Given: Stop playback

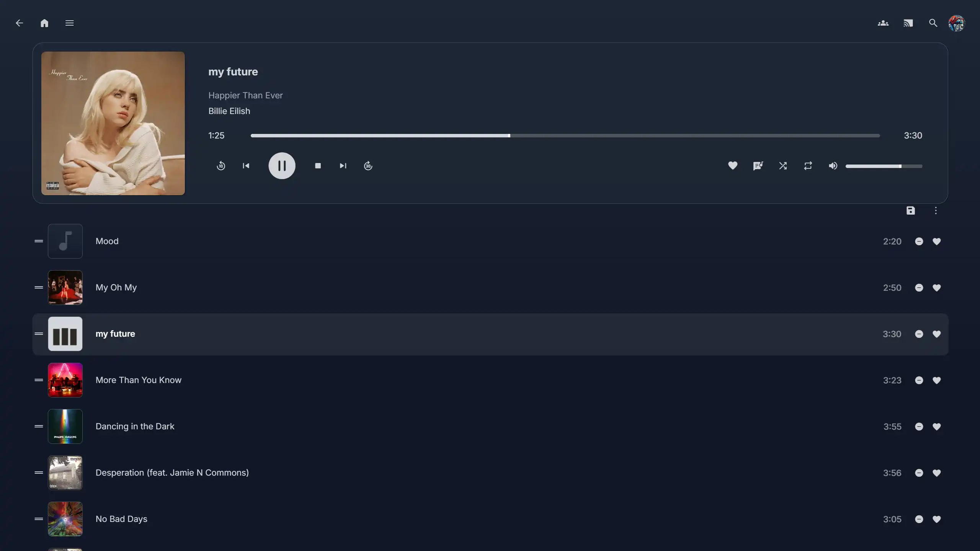Looking at the screenshot, I should (x=318, y=166).
